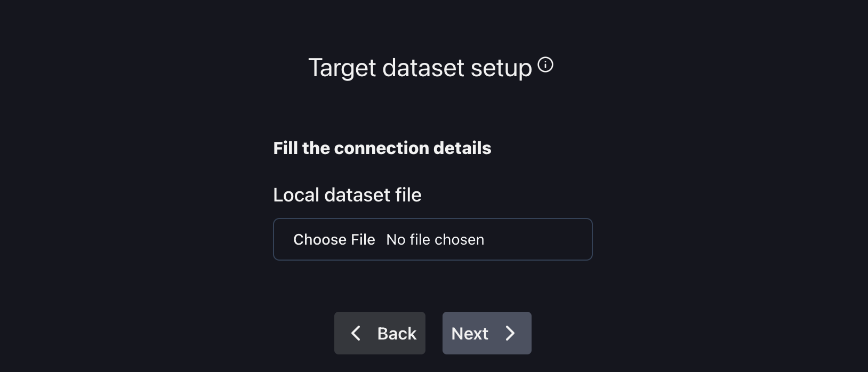
Task: Click the word "dataset" in the page title
Action: 423,68
